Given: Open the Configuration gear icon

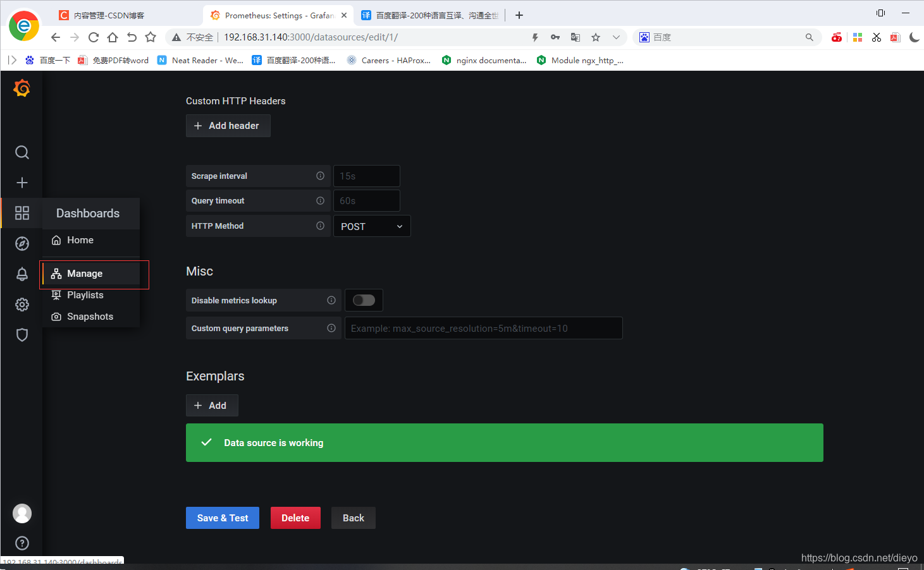Looking at the screenshot, I should coord(22,305).
